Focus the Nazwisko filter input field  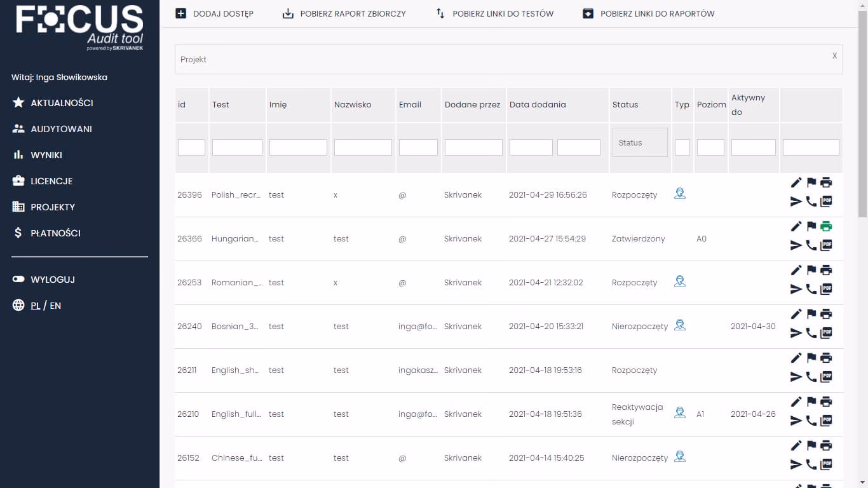click(x=363, y=147)
